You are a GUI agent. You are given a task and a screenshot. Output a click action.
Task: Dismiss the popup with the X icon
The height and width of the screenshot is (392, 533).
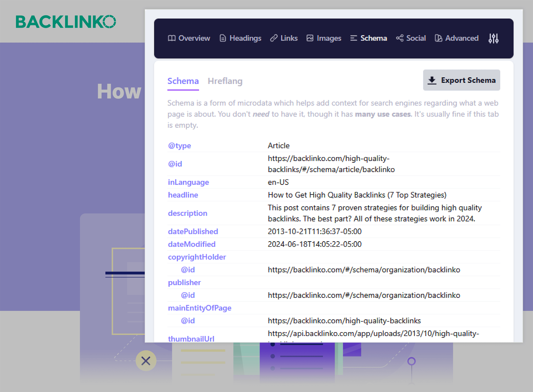tap(146, 361)
